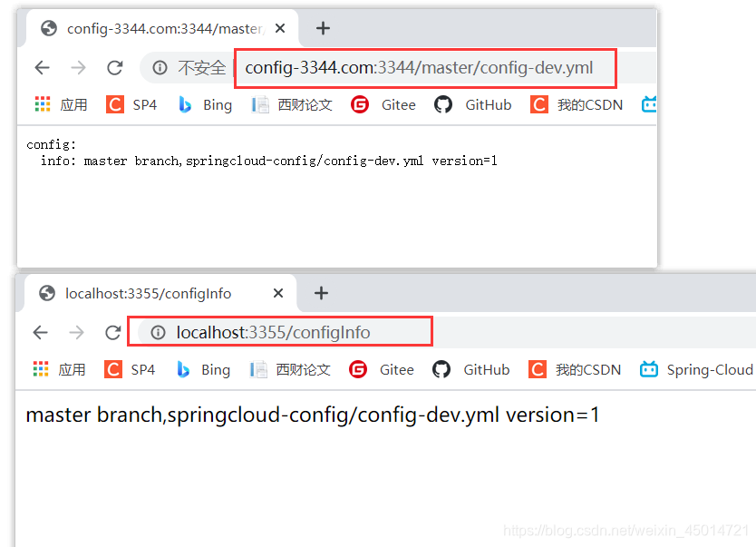Open Bing bookmark in the config-3344.com window
The image size is (756, 547).
point(205,104)
